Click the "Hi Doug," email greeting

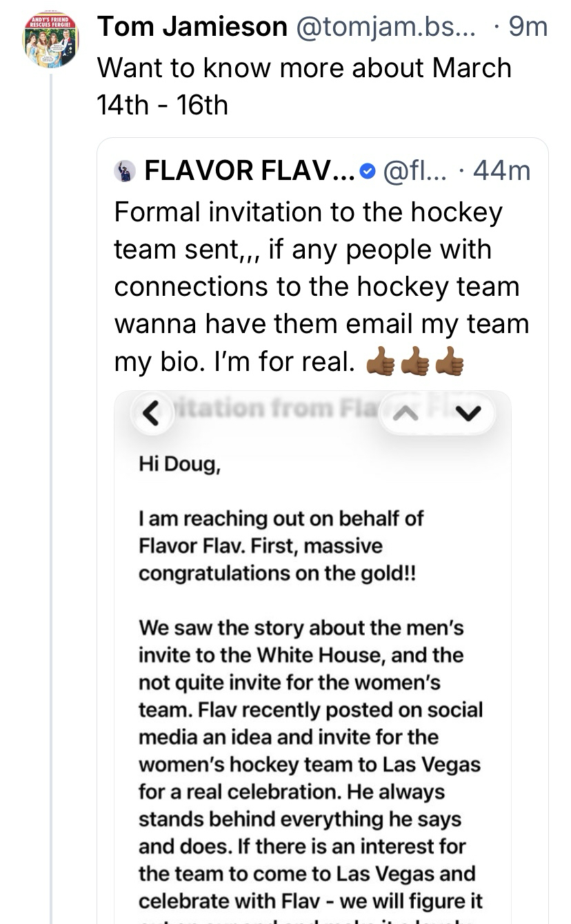coord(180,464)
